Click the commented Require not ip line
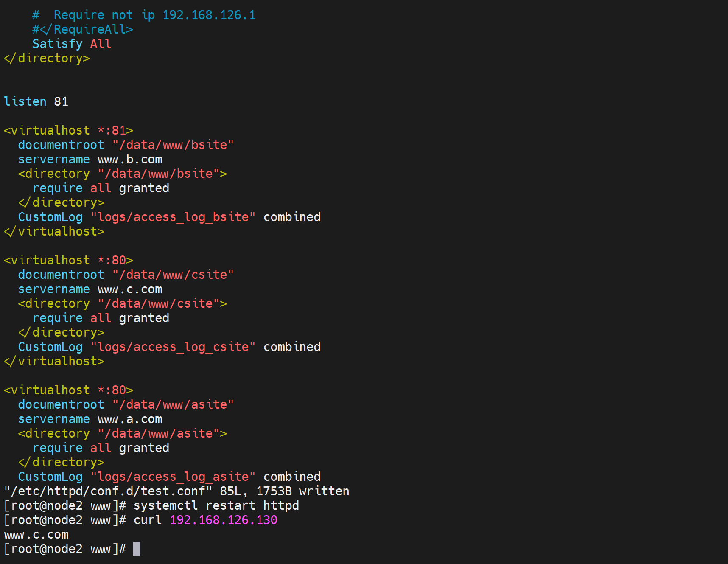Screen dimensions: 728x564 144,15
